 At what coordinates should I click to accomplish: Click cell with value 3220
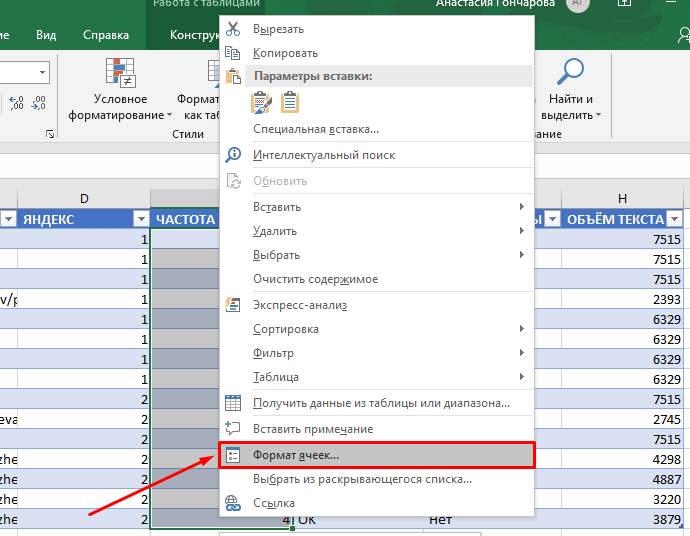(622, 499)
